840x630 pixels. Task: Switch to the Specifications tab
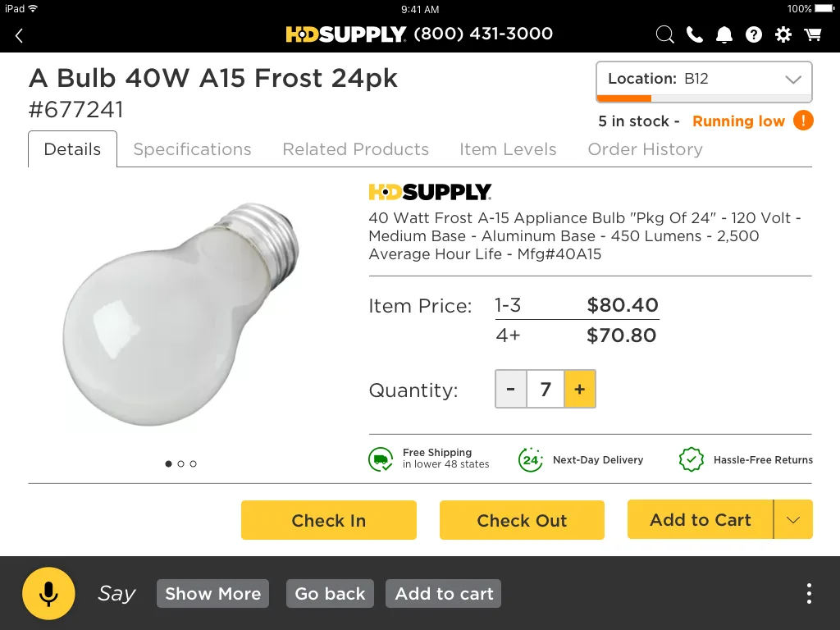(x=192, y=149)
